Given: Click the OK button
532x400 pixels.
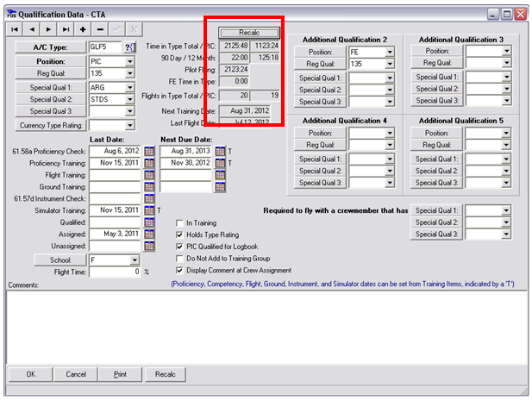Looking at the screenshot, I should [30, 374].
